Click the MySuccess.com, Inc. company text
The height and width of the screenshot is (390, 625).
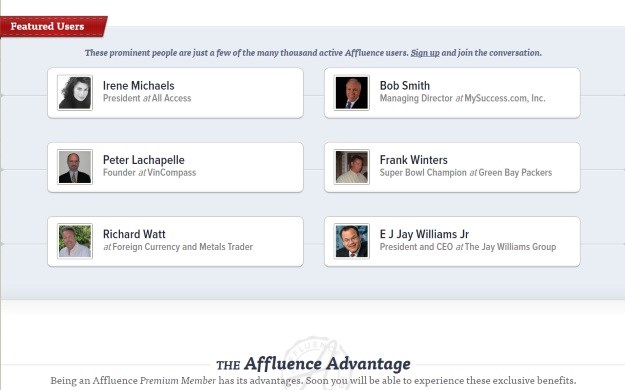(505, 98)
